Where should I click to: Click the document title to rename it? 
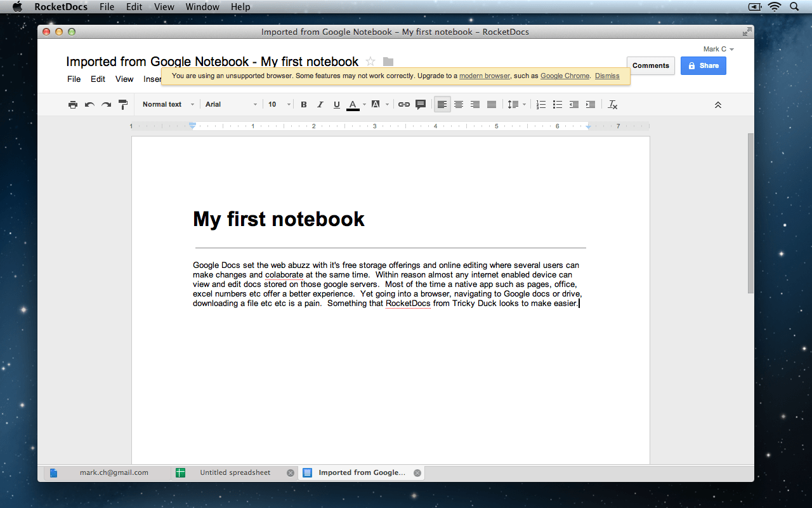coord(213,62)
